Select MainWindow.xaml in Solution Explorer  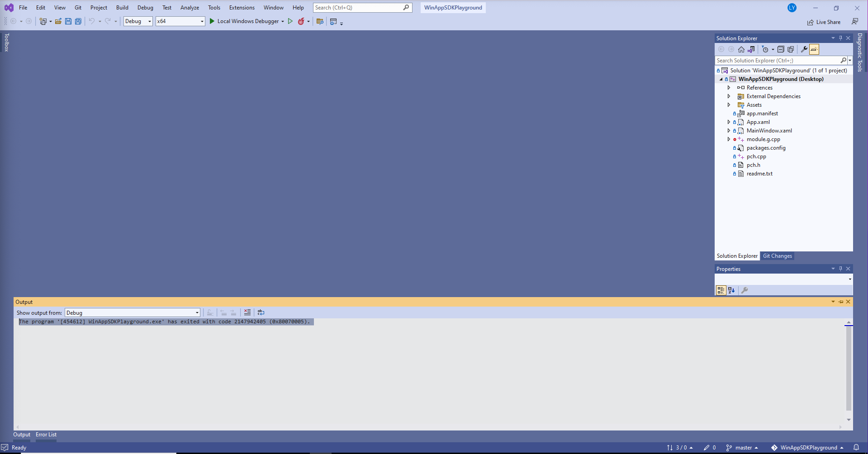769,131
